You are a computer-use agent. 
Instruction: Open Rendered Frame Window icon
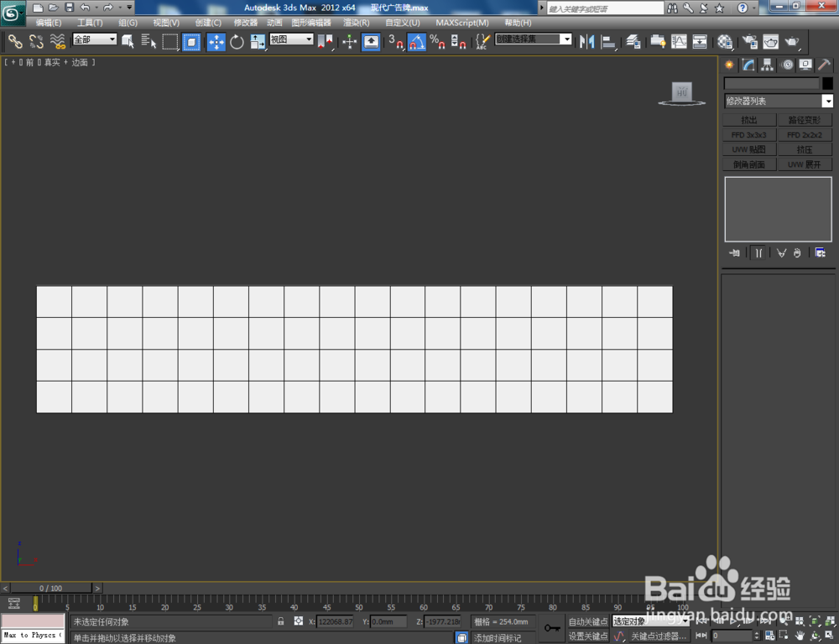point(770,42)
